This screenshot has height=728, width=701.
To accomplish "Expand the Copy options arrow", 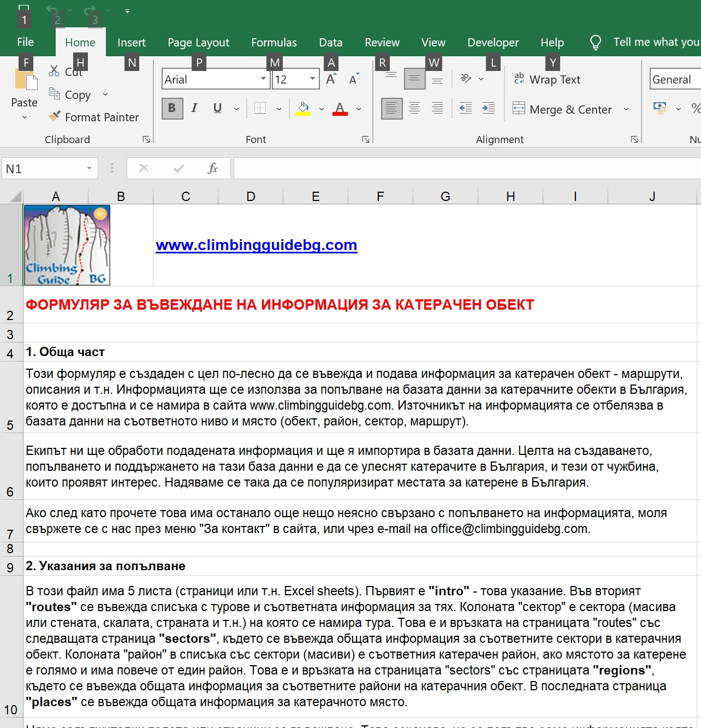I will (x=105, y=94).
